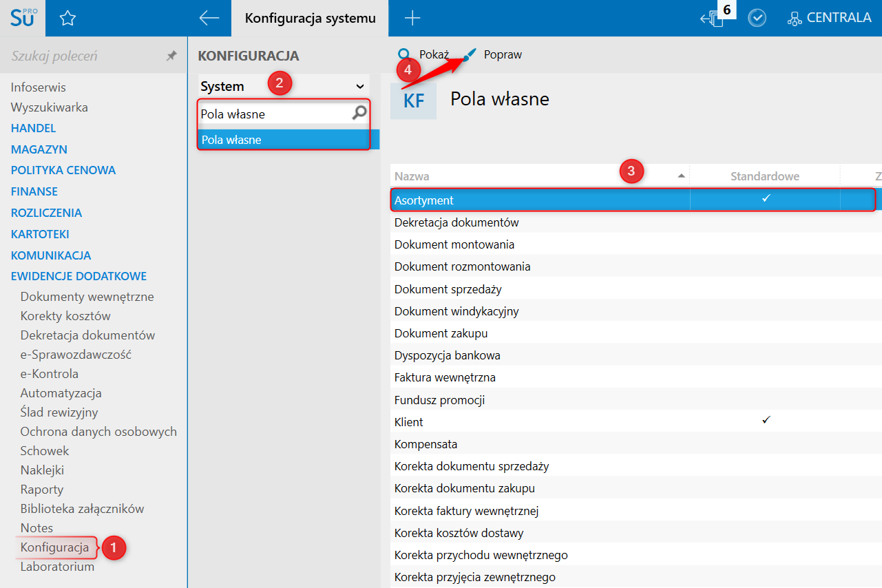Select the Dokument rozmontowania row

(x=636, y=266)
